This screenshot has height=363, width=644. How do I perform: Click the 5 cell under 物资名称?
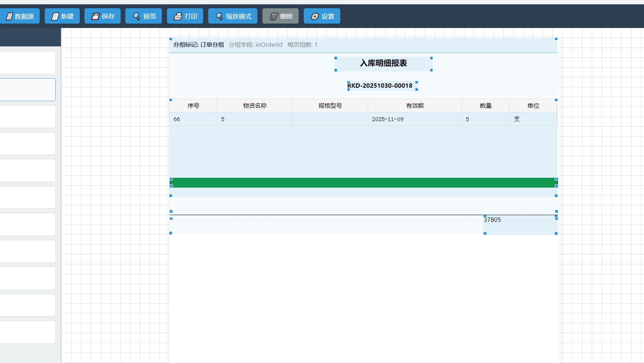pyautogui.click(x=255, y=119)
